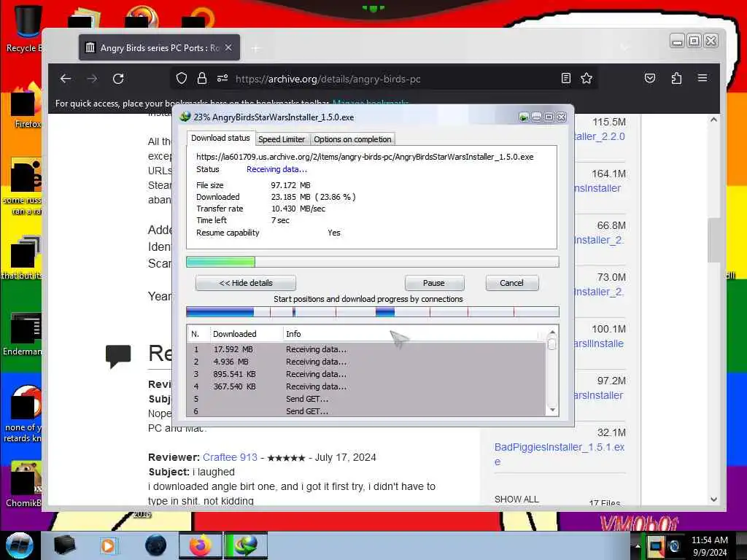
Task: Select connection 3 row 895.541 KB
Action: [x=366, y=374]
